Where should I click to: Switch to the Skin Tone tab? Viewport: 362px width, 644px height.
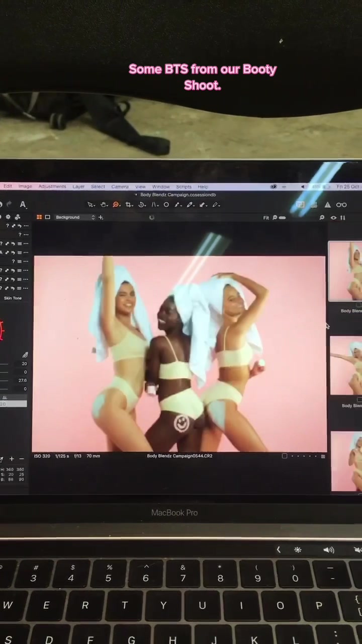tap(13, 298)
